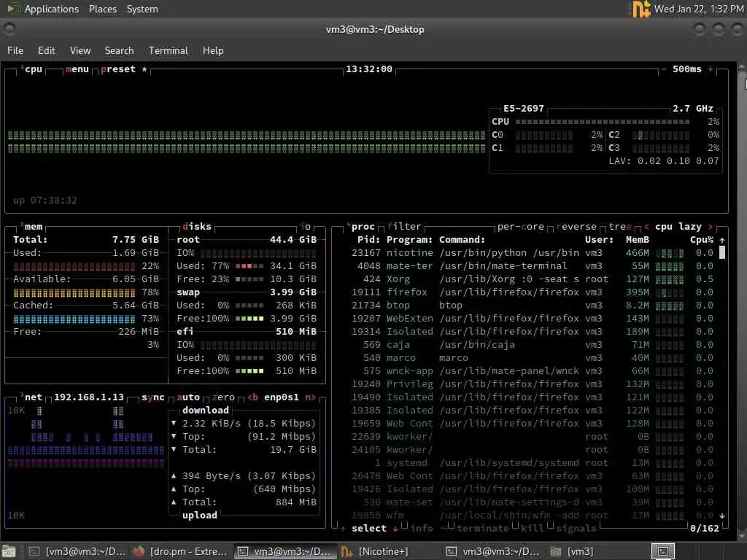
Task: Click network zero reset option
Action: tap(223, 397)
